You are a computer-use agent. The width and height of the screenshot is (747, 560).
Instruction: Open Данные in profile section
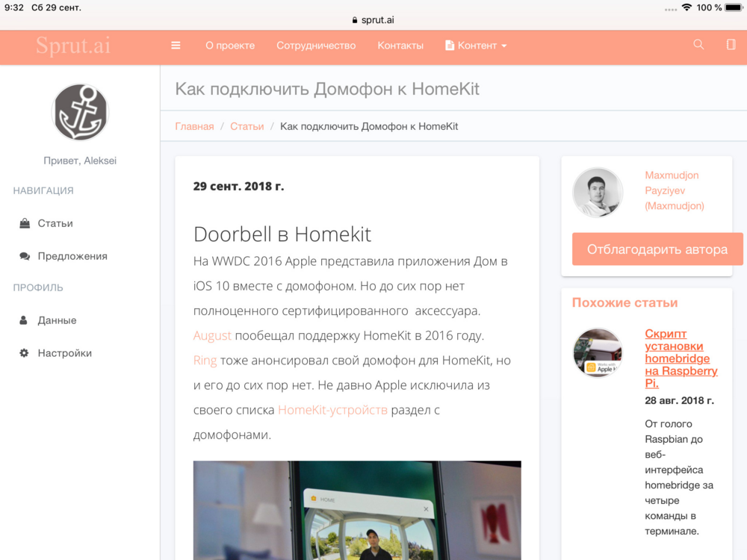click(58, 320)
